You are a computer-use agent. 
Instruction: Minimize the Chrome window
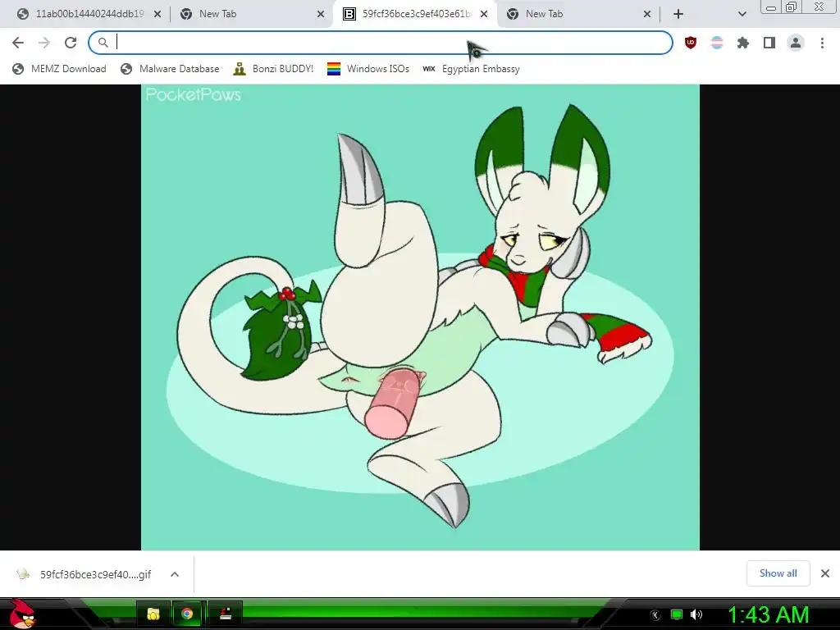(771, 7)
